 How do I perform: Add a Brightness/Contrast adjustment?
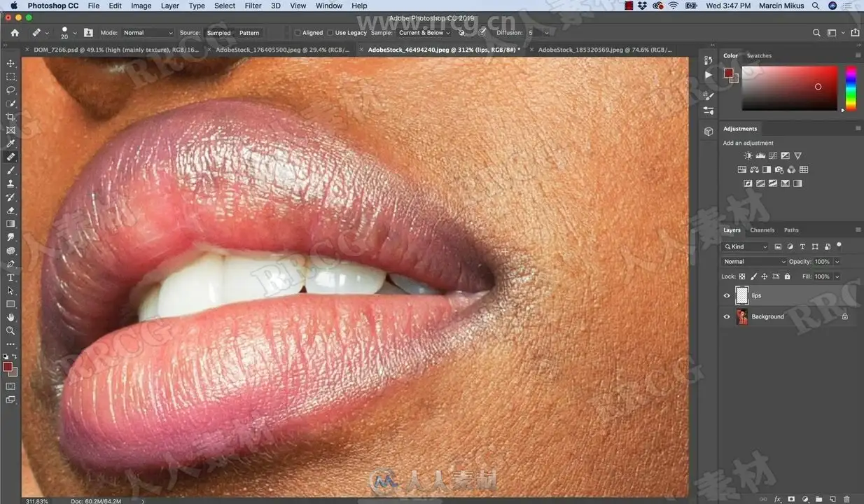(x=748, y=155)
